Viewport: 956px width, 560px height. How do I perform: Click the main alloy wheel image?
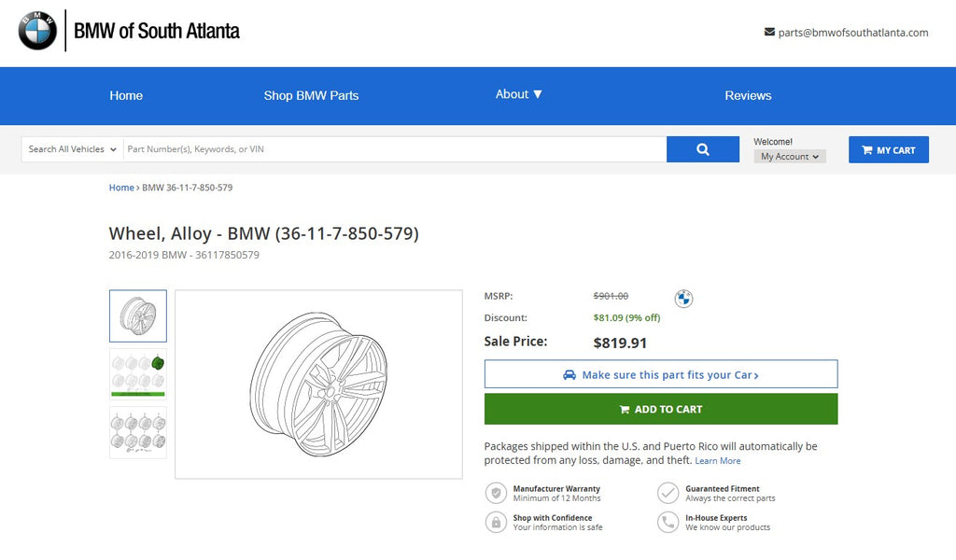coord(319,385)
